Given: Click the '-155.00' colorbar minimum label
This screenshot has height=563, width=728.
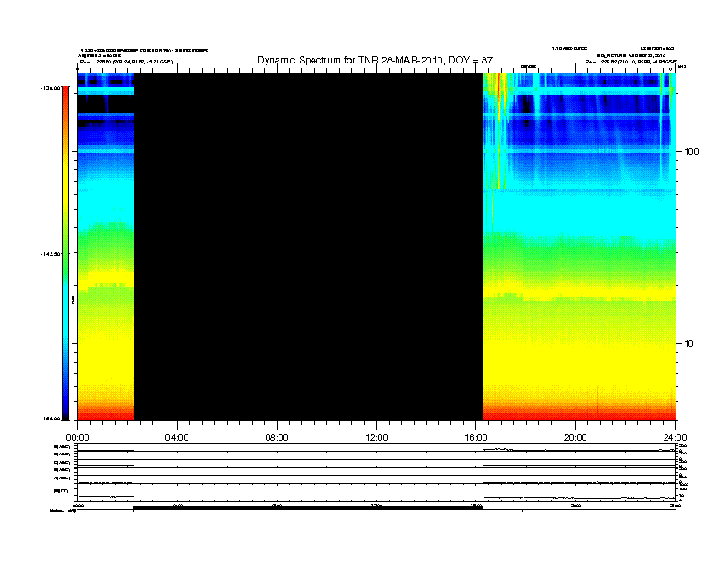Looking at the screenshot, I should pos(51,419).
